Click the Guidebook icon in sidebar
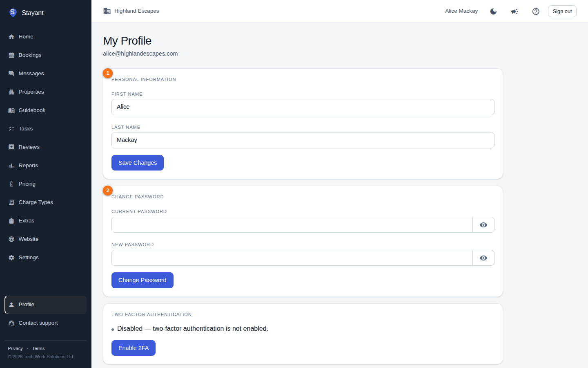 (x=11, y=110)
